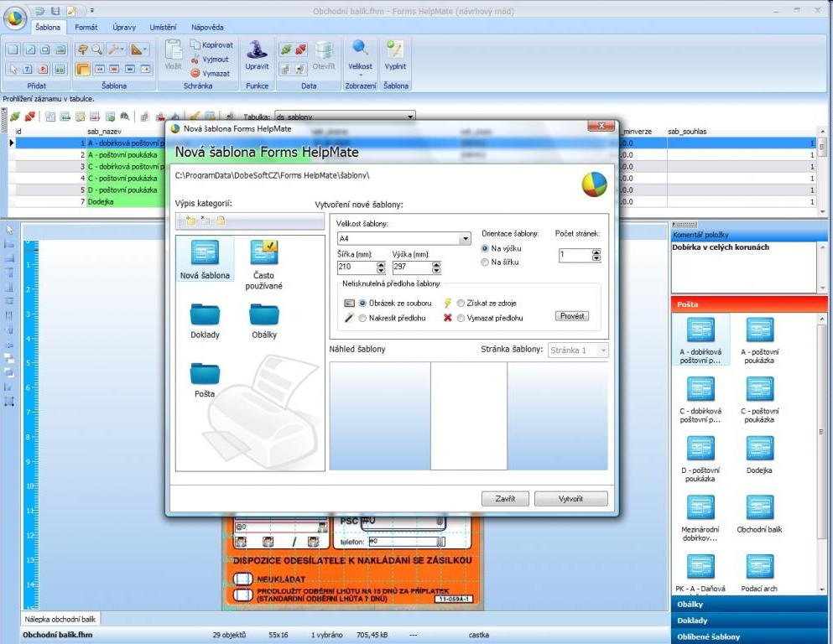Select C - poštovní poukázka template icon
Viewport: 833px width, 644px height.
(759, 388)
